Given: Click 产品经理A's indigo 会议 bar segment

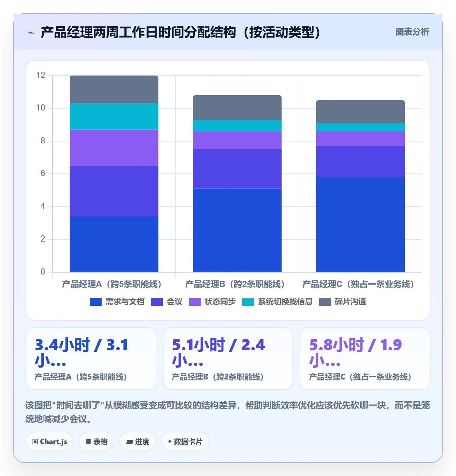Looking at the screenshot, I should (x=114, y=191).
